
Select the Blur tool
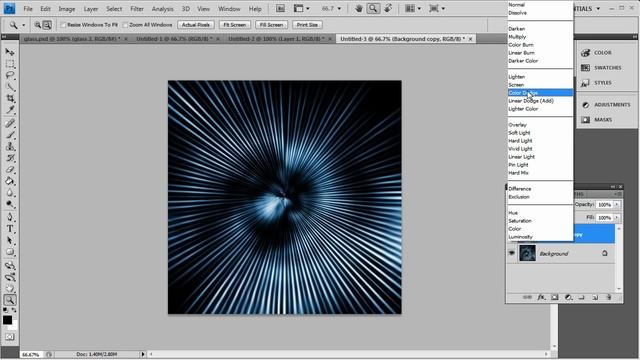(x=10, y=193)
